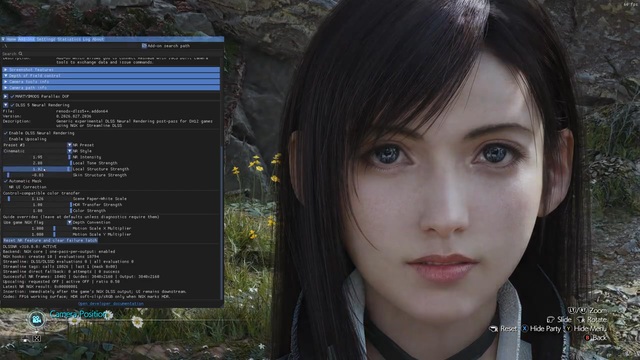The image size is (640, 360).
Task: Click the Back B button icon
Action: [x=587, y=338]
